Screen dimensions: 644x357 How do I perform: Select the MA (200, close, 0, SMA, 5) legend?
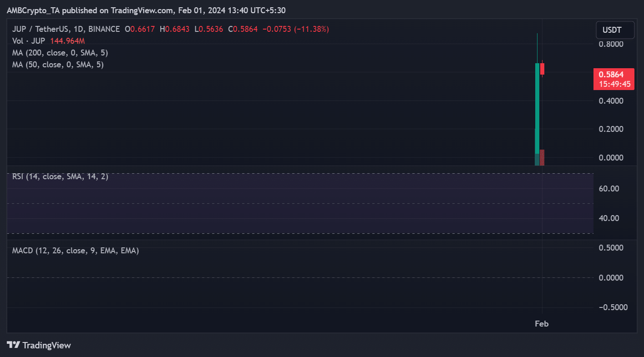[60, 53]
